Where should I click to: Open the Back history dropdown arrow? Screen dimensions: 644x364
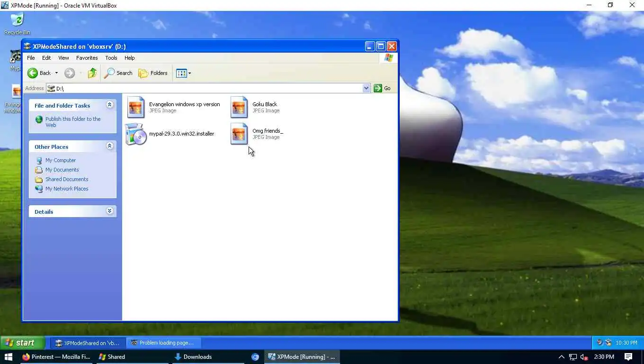56,73
